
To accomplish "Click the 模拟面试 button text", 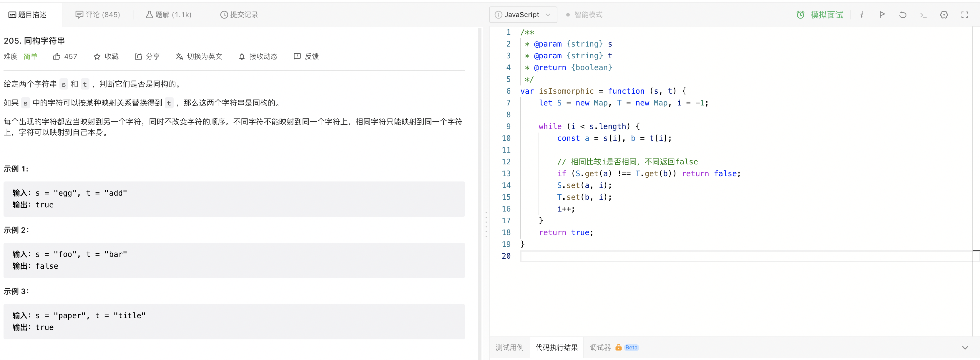I will (827, 15).
